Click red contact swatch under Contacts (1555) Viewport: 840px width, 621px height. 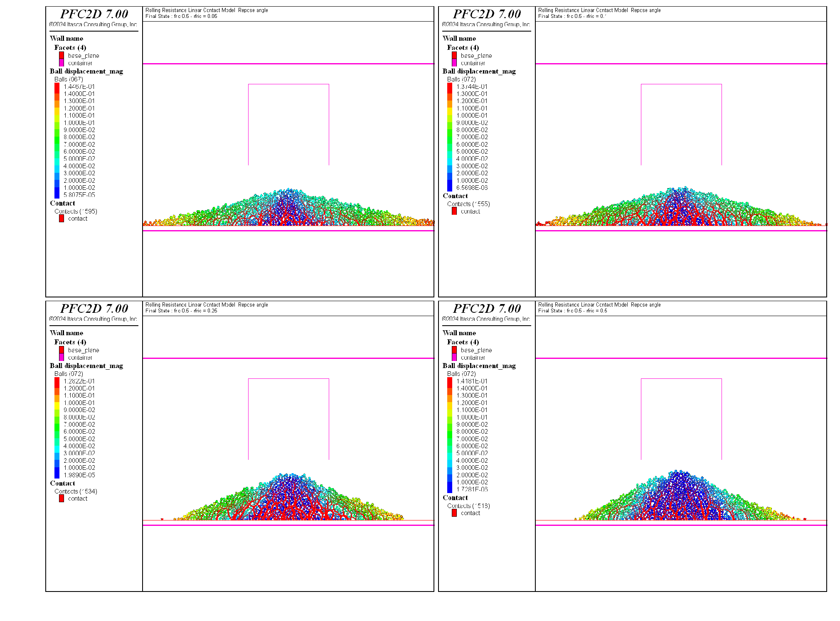tap(454, 211)
